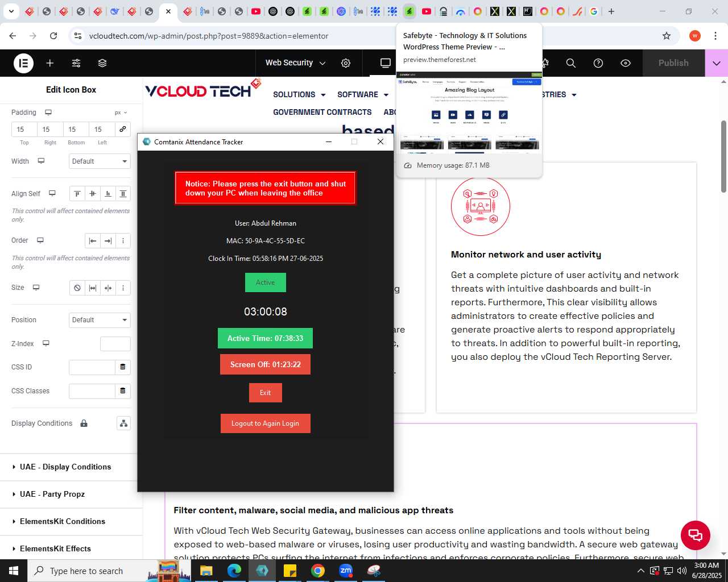The width and height of the screenshot is (728, 582).
Task: Change Padding responsive device icon
Action: [x=48, y=113]
